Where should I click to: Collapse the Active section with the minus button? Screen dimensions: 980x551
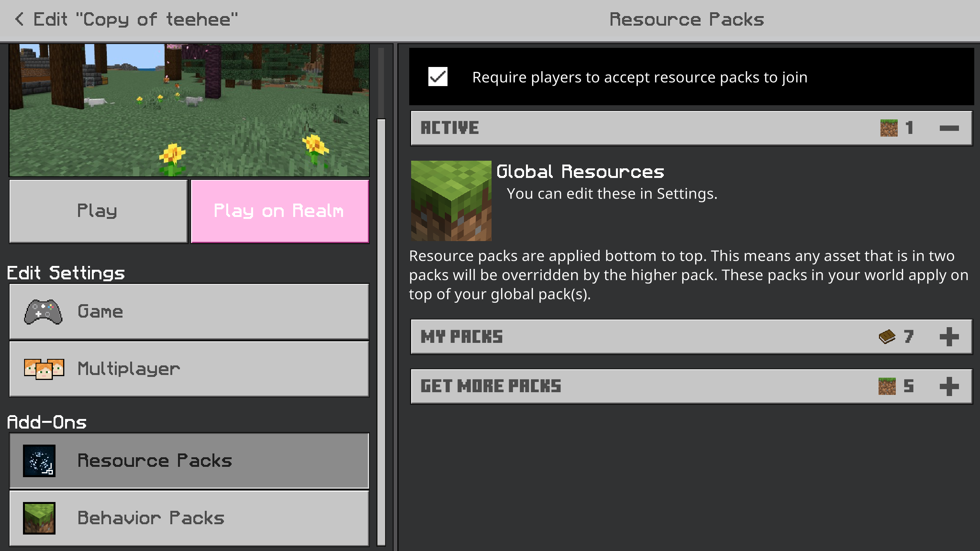pos(949,128)
